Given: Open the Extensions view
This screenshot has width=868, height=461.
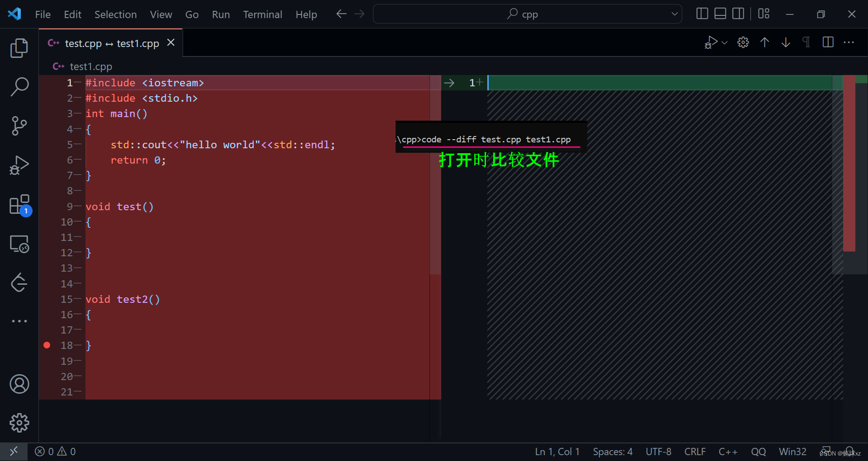Looking at the screenshot, I should [19, 205].
